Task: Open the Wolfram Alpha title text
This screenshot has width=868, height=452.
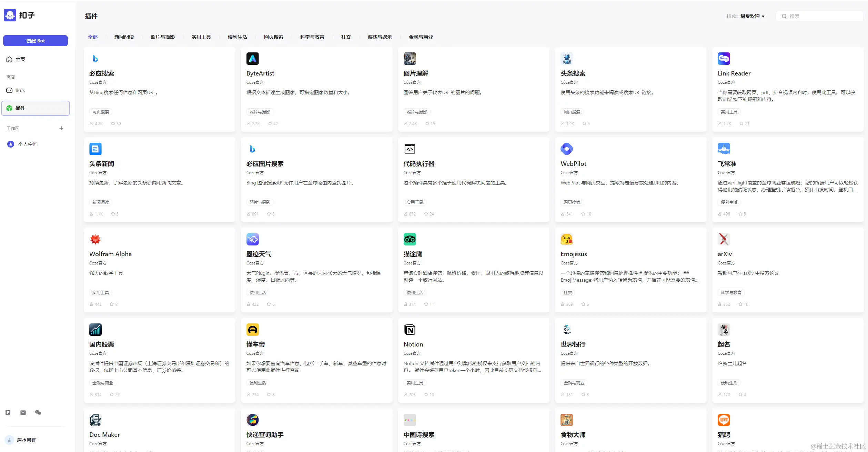Action: (110, 254)
